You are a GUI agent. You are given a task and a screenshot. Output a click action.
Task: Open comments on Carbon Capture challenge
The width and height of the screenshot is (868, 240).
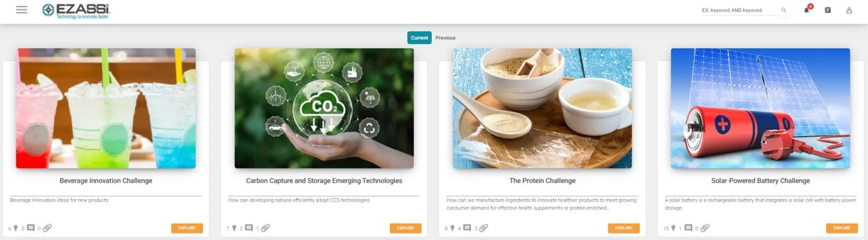(249, 228)
